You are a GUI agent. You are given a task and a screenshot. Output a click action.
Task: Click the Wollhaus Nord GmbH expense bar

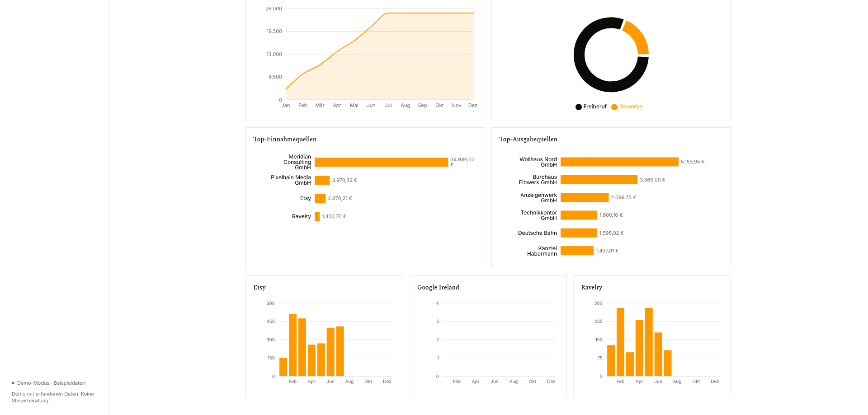tap(619, 162)
